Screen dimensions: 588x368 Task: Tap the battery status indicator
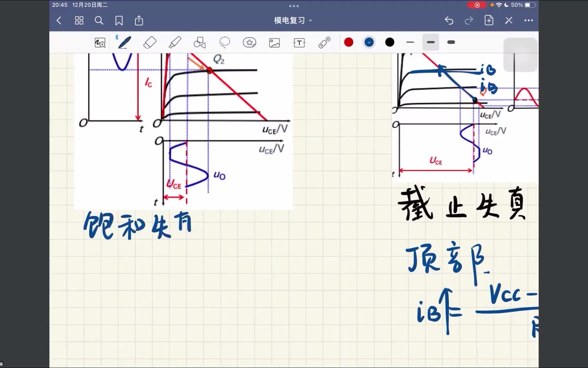[530, 5]
